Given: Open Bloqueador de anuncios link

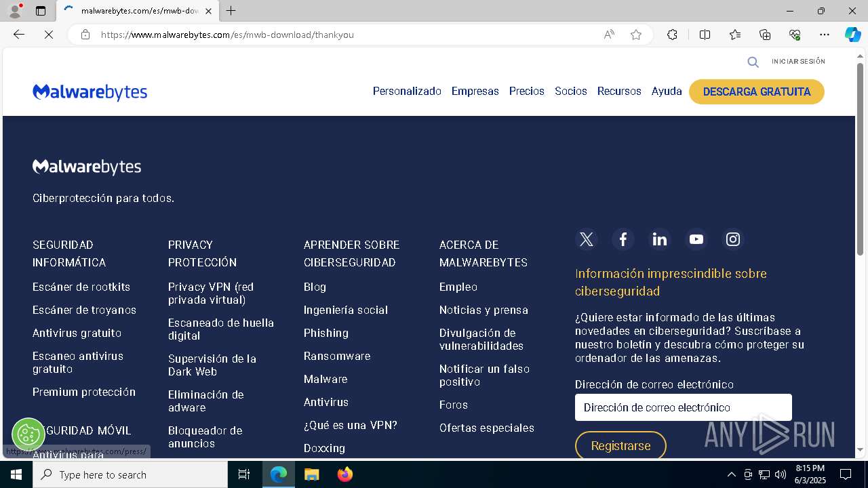Looking at the screenshot, I should pyautogui.click(x=205, y=437).
